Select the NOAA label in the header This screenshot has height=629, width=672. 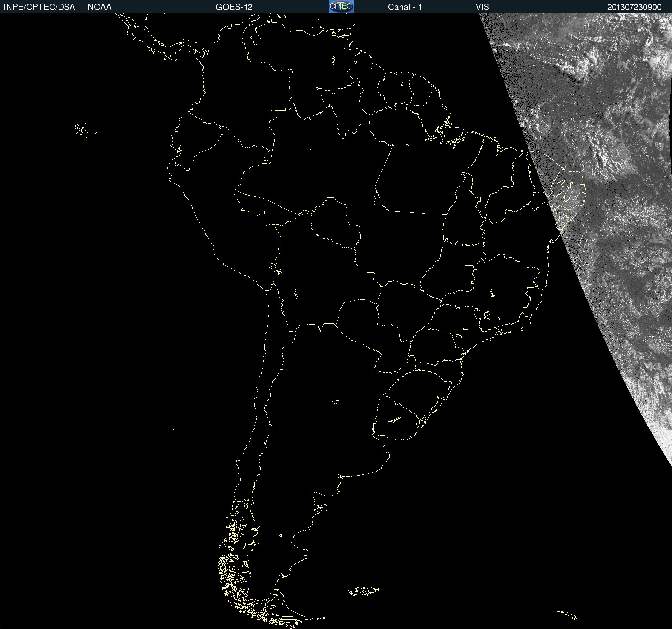click(x=100, y=7)
